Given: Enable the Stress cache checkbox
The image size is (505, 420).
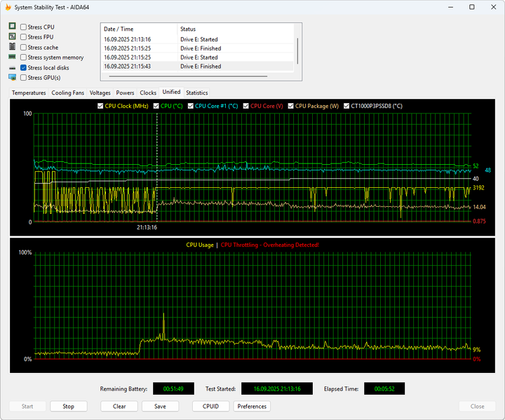Looking at the screenshot, I should pyautogui.click(x=23, y=48).
